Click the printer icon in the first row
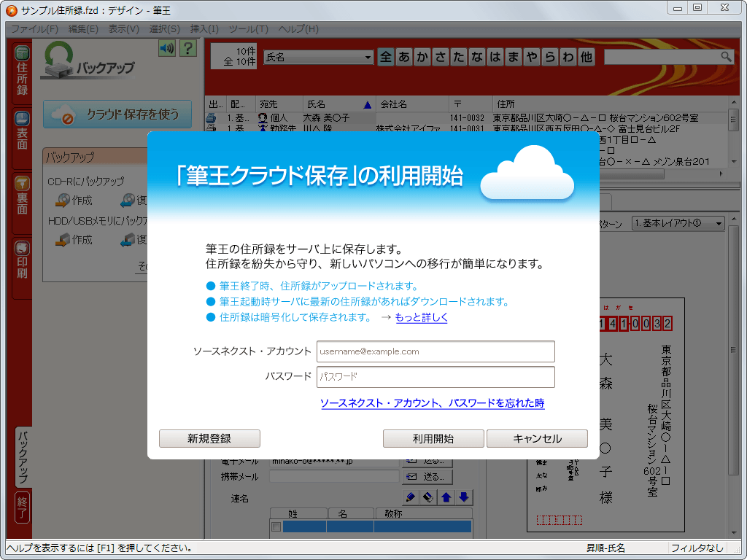Image resolution: width=747 pixels, height=560 pixels. 211,117
